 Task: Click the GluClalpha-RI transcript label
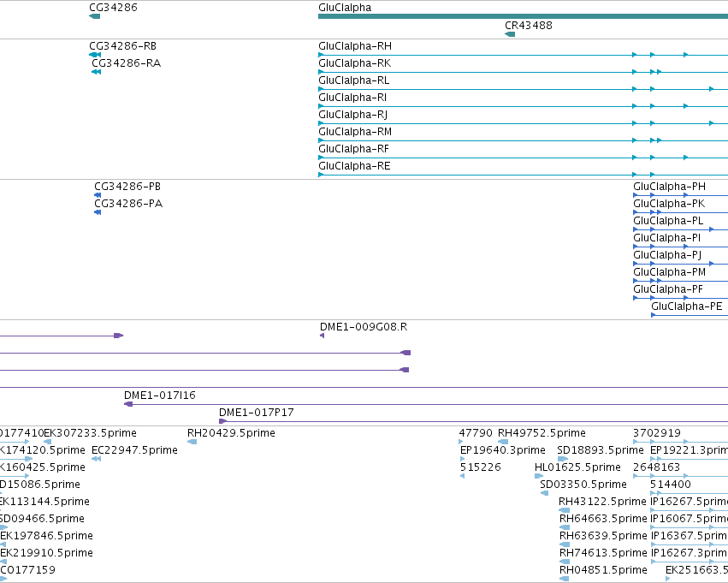click(352, 98)
